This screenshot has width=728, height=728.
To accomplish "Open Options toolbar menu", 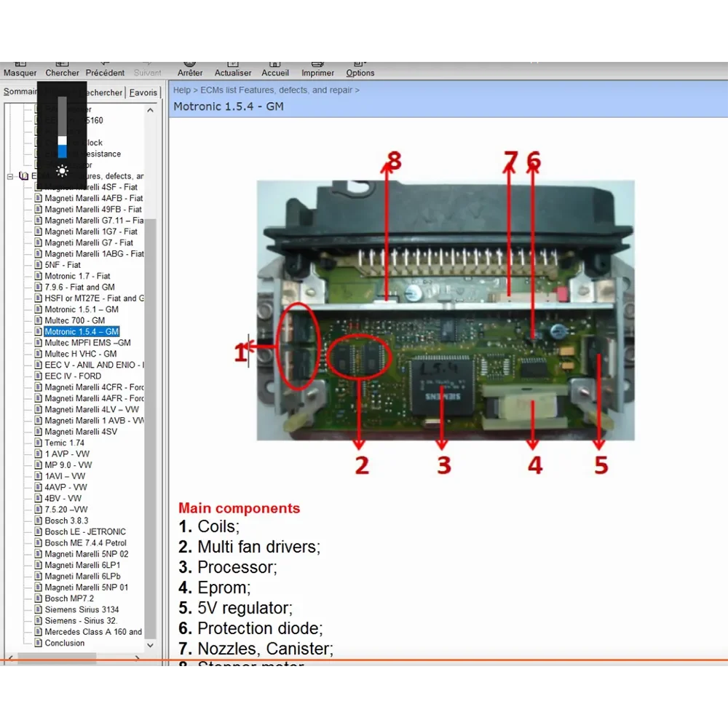I will pyautogui.click(x=360, y=70).
